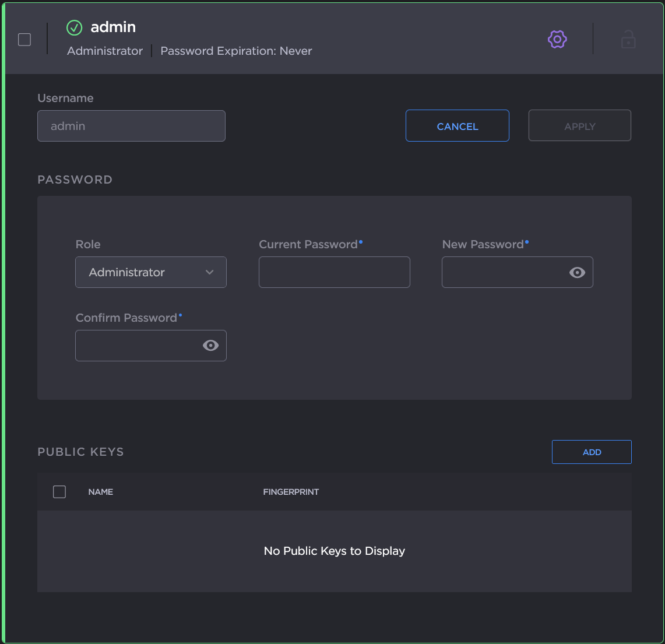
Task: Reveal the Confirm Password entry
Action: 210,346
